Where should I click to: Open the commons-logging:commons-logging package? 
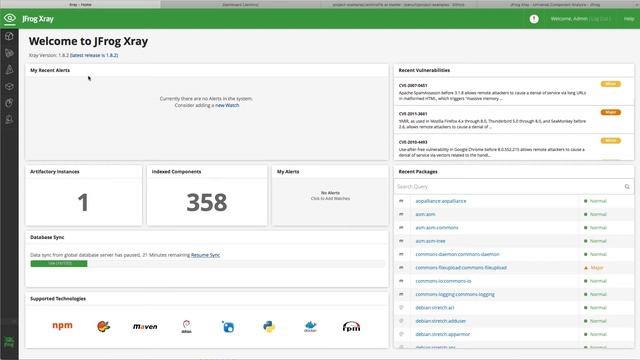455,294
